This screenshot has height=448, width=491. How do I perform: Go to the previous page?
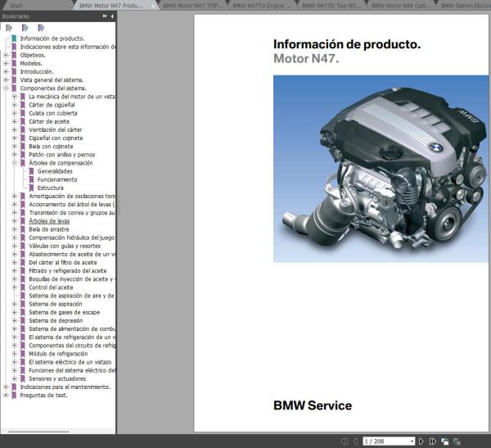pyautogui.click(x=356, y=441)
